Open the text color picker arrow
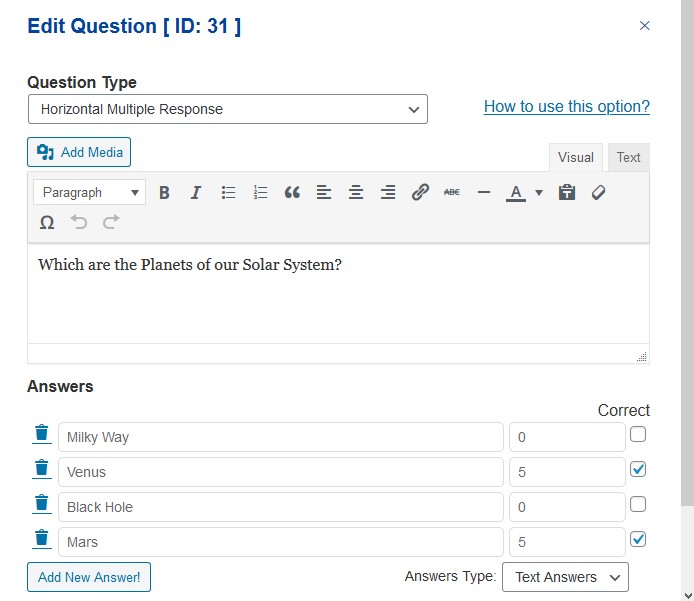Viewport: 694px width, 601px height. point(539,193)
